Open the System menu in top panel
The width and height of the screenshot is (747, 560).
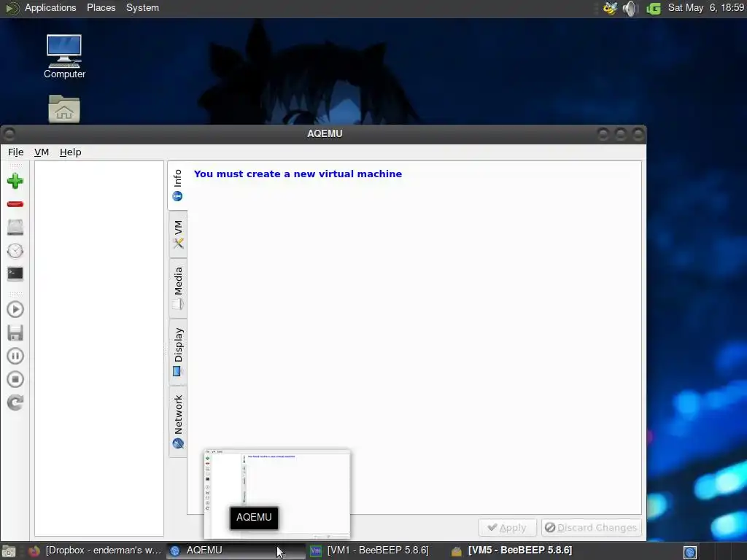click(x=142, y=7)
